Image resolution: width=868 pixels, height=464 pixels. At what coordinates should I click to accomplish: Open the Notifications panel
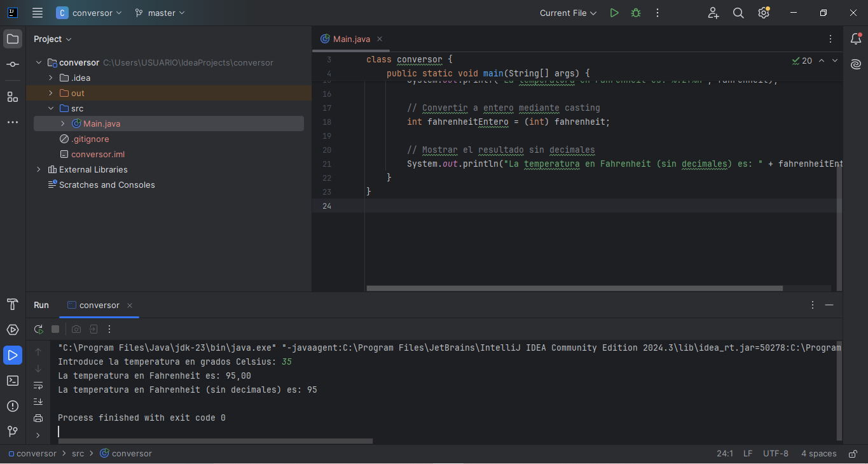[856, 39]
